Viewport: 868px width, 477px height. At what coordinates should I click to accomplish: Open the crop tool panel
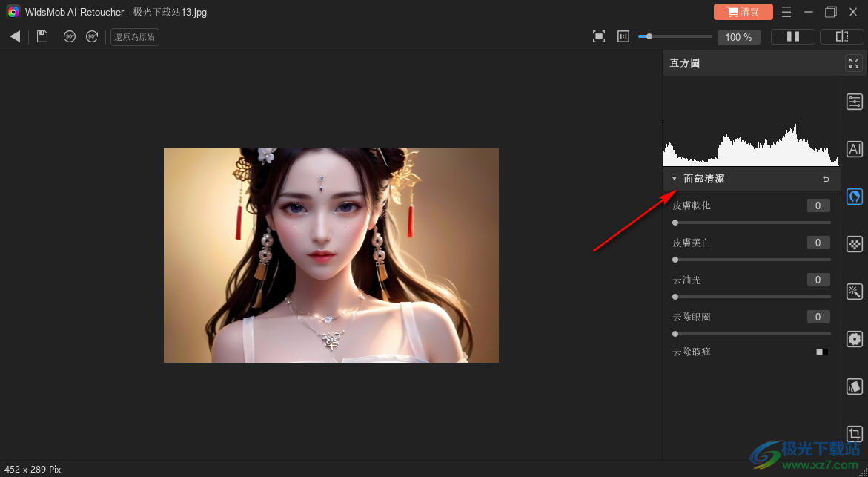855,434
